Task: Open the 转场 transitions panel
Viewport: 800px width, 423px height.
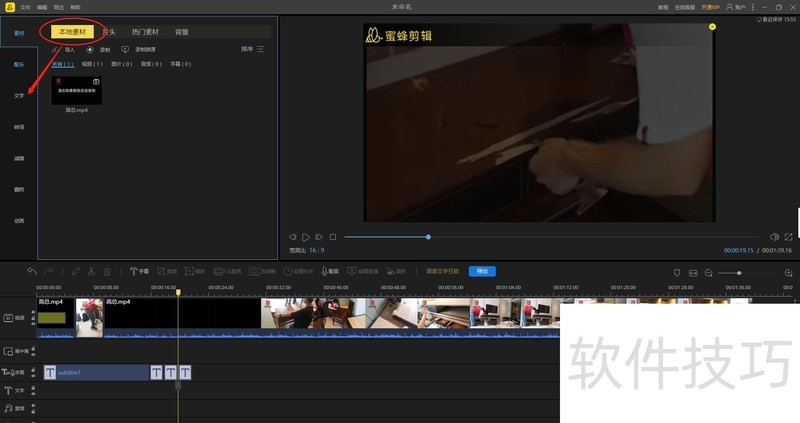Action: [19, 127]
